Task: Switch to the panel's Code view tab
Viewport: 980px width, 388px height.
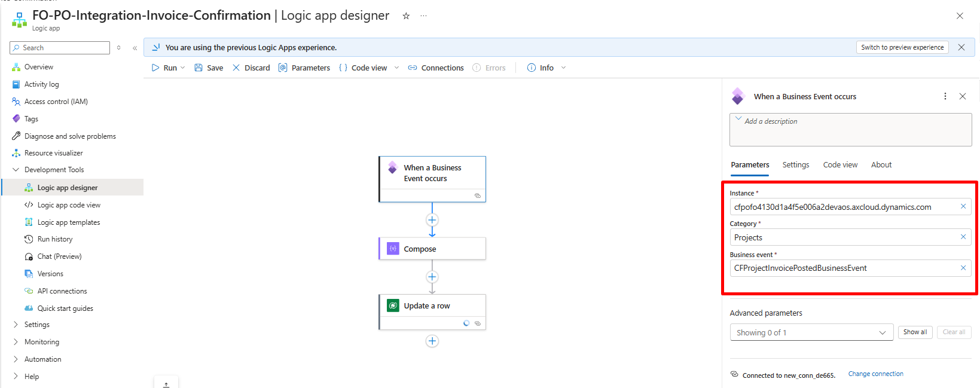Action: pos(840,165)
